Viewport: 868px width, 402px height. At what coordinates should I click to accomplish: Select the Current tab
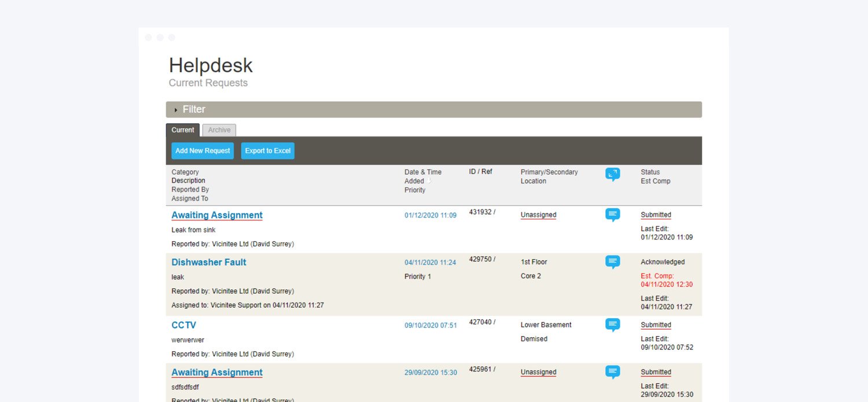(x=183, y=130)
